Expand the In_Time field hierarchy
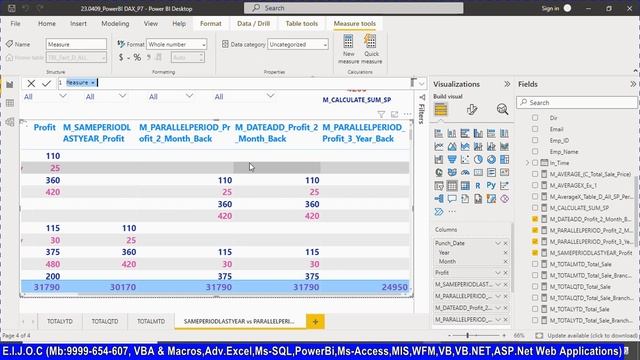The width and height of the screenshot is (640, 360). coord(527,163)
